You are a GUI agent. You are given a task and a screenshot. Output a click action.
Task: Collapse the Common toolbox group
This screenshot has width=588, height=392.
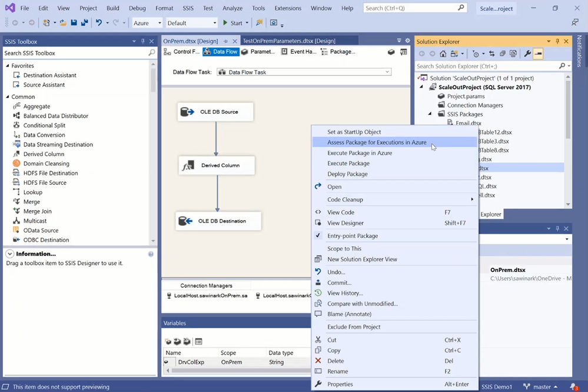pos(8,97)
